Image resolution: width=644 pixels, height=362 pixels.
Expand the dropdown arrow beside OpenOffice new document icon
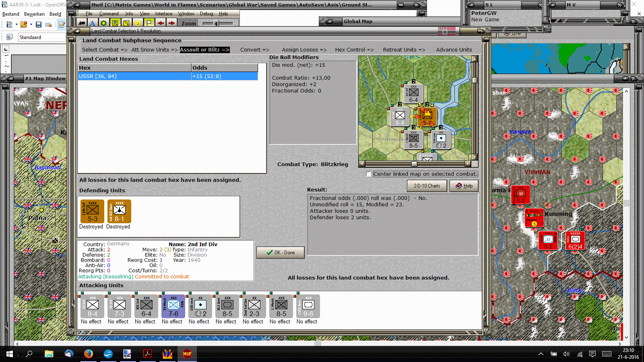coord(17,25)
